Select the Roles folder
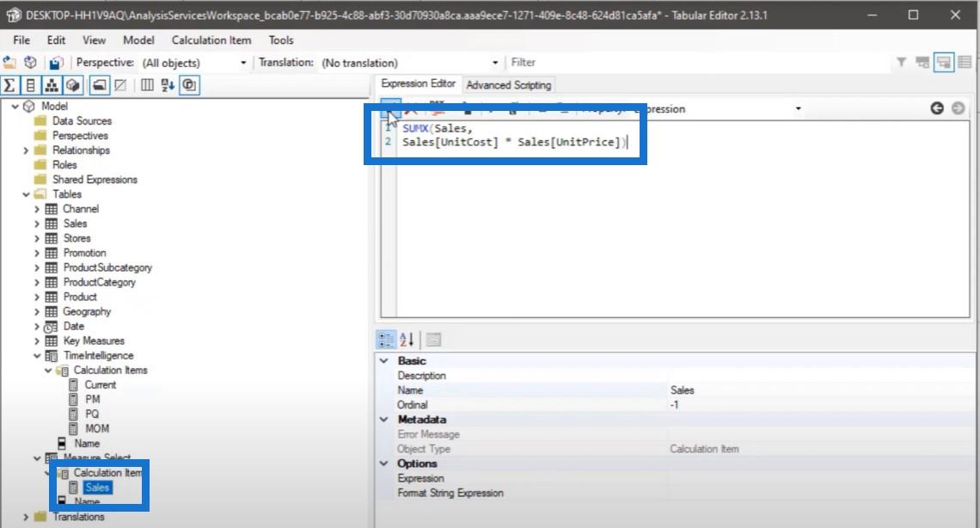 click(x=64, y=165)
